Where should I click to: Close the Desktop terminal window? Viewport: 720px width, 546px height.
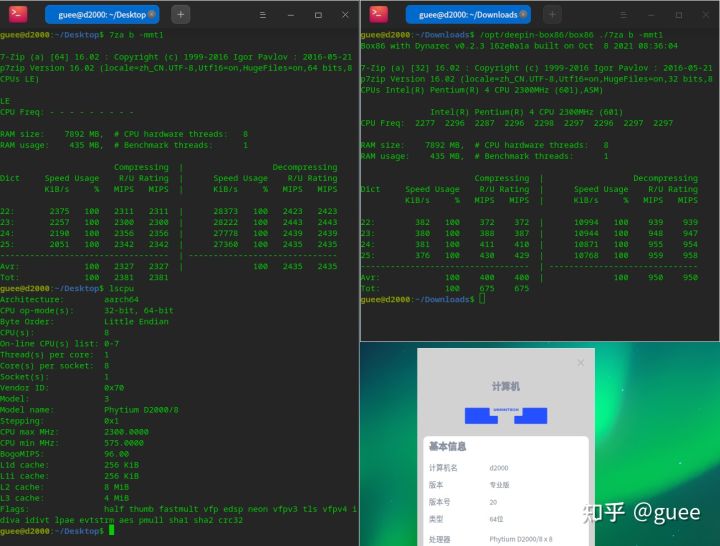[x=345, y=15]
